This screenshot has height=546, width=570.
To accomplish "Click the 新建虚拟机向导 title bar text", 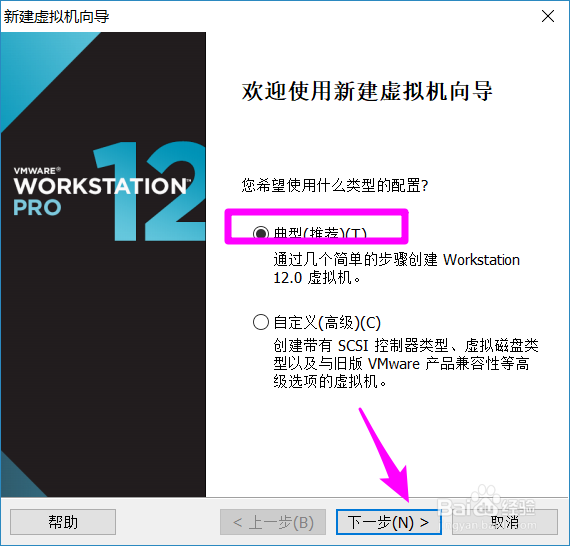I will 56,16.
